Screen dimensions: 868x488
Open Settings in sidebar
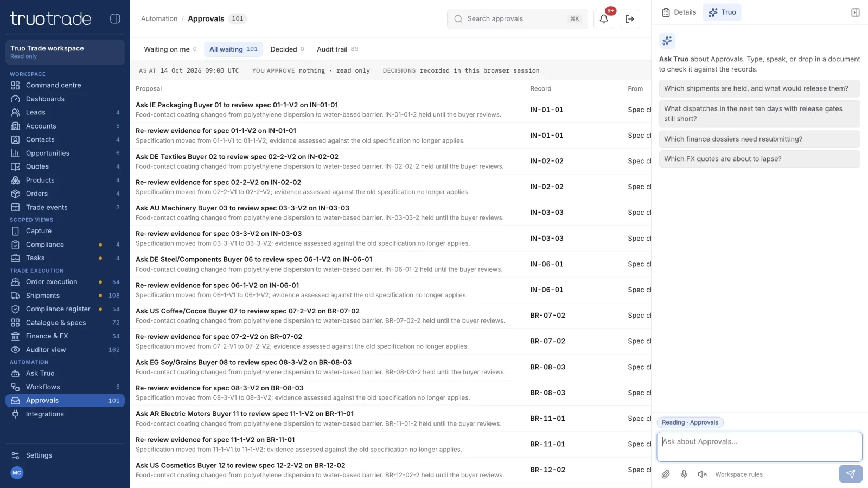[x=65, y=455]
